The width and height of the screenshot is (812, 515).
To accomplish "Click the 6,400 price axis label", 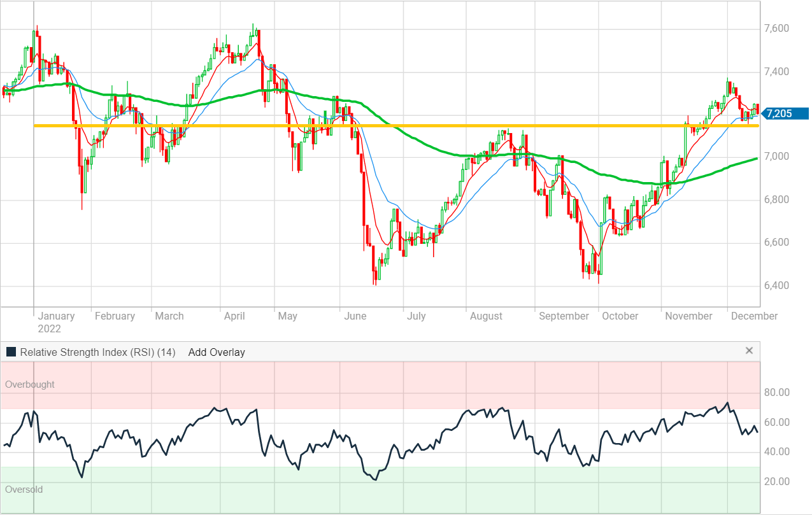I will [x=776, y=285].
